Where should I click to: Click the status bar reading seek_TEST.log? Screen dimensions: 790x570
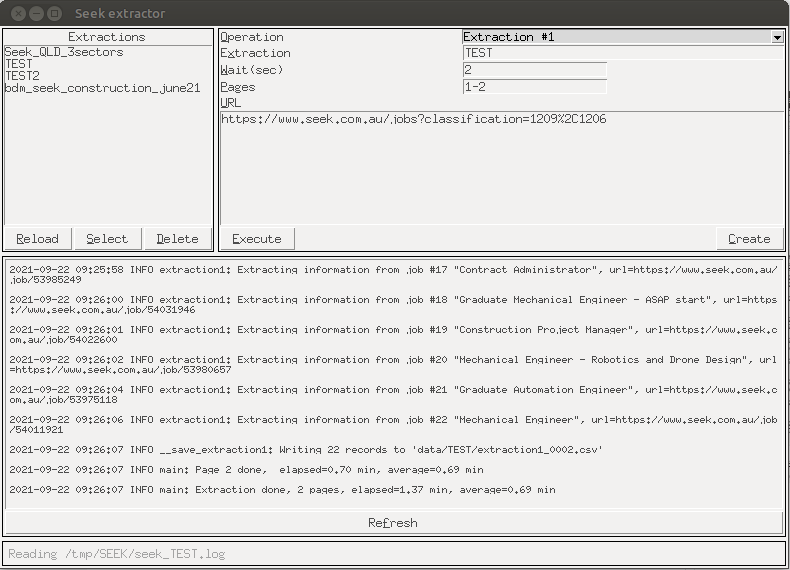[x=394, y=554]
